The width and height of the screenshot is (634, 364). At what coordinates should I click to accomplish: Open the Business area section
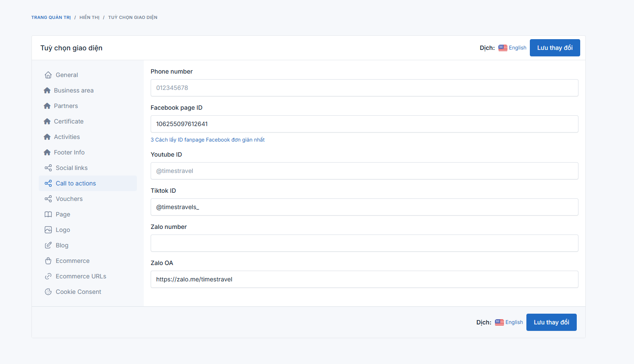[x=88, y=90]
